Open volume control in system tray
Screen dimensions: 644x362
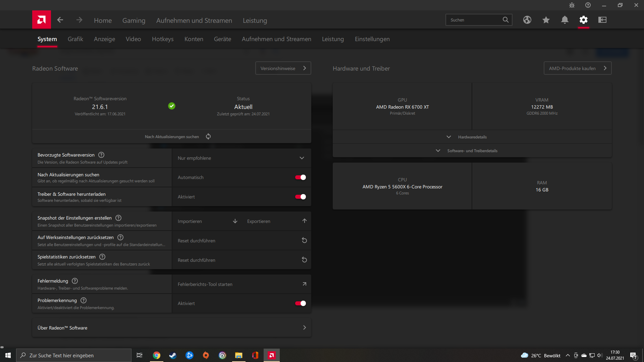click(x=600, y=355)
